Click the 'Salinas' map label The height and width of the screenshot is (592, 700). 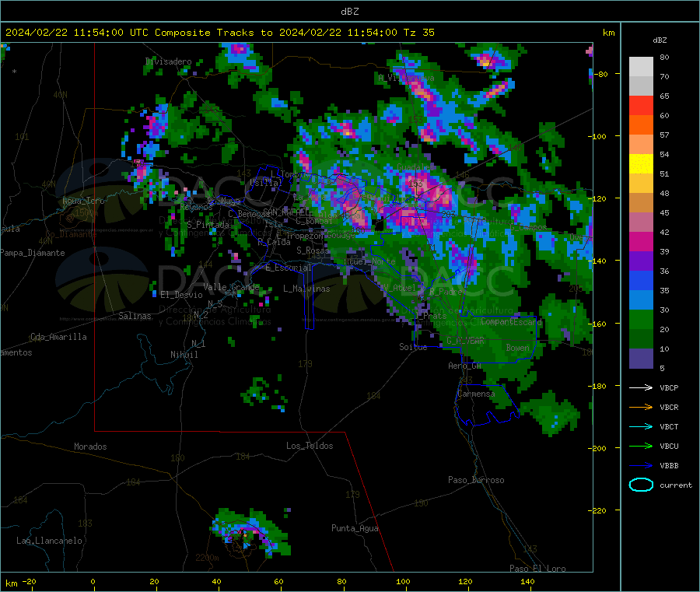click(x=135, y=316)
